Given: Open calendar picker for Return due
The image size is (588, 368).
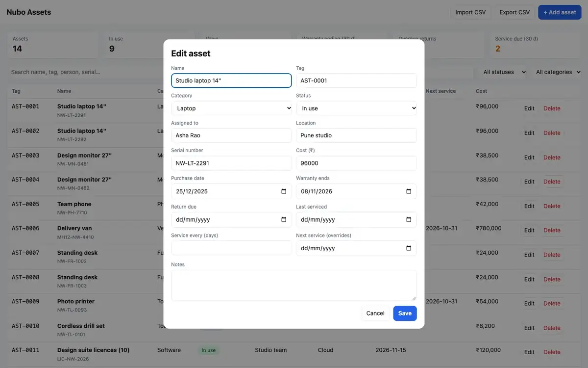Looking at the screenshot, I should [284, 220].
